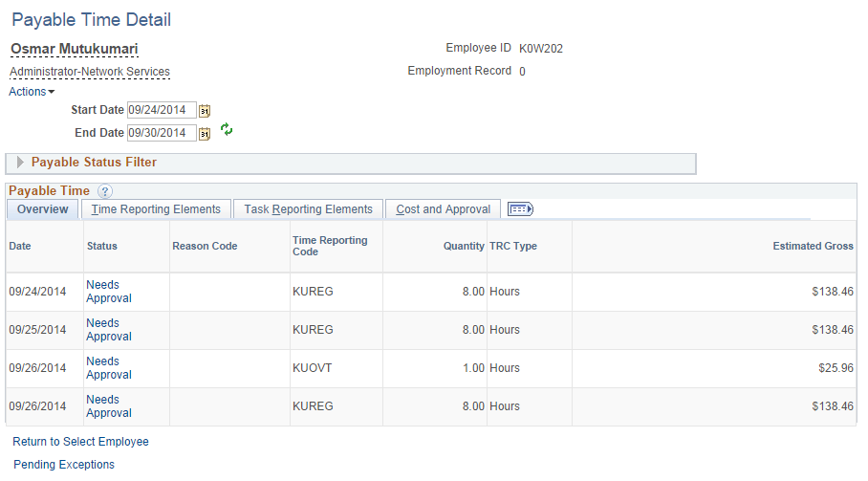Switch to Time Reporting Elements tab

tap(156, 209)
